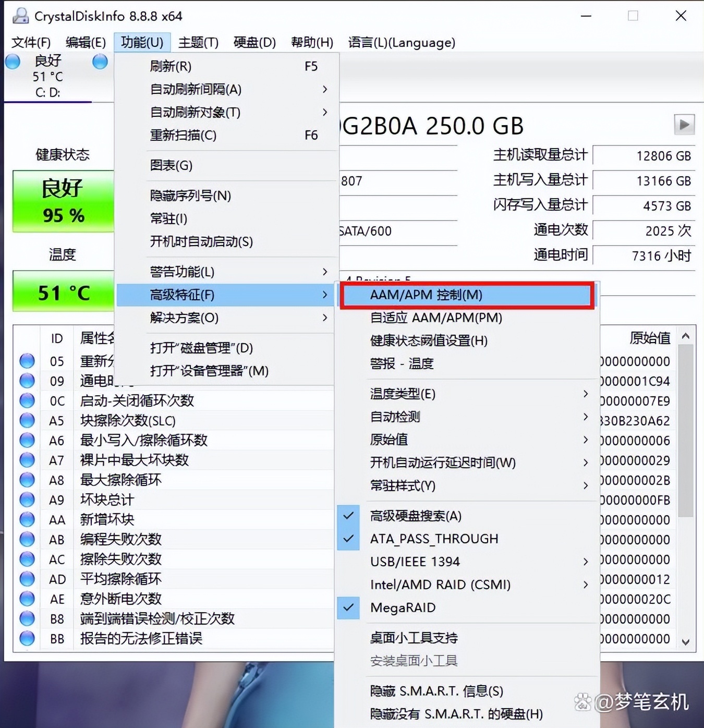Click the status icon next to AE 意外断电次数
Image resolution: width=704 pixels, height=728 pixels.
(x=27, y=599)
